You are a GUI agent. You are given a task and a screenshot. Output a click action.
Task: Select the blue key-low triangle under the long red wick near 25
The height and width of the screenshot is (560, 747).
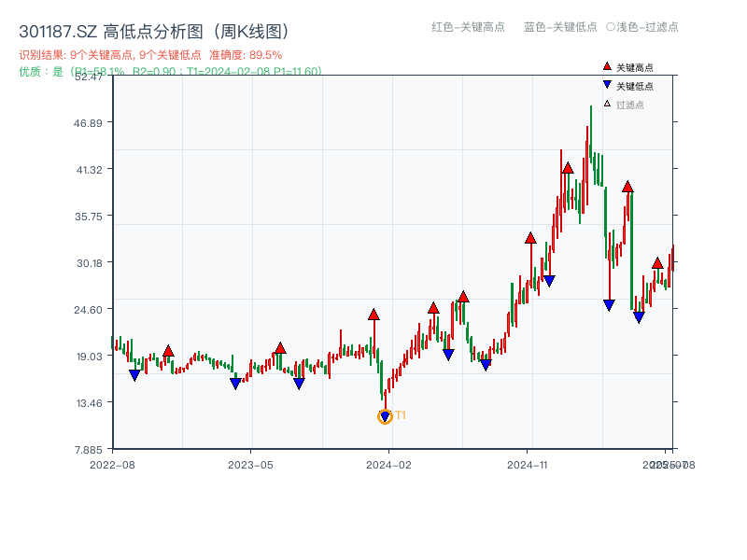(x=610, y=305)
